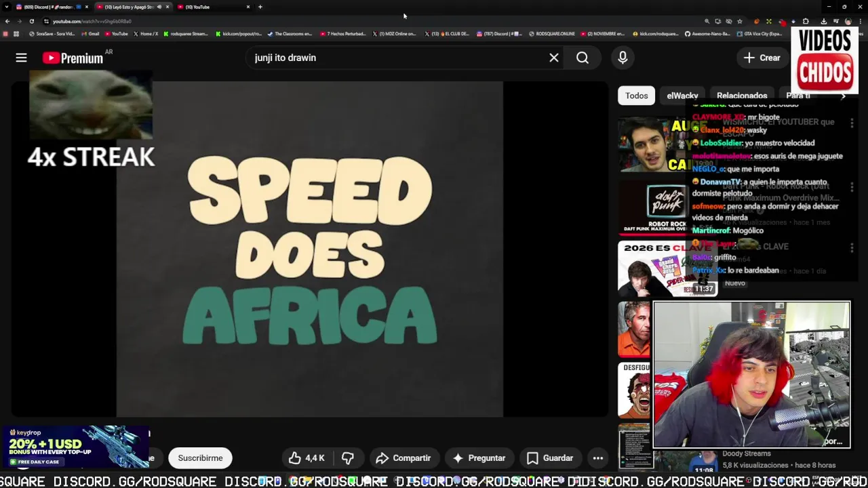Mute the playing tab via speaker icon
Viewport: 868px width, 488px height.
[159, 7]
